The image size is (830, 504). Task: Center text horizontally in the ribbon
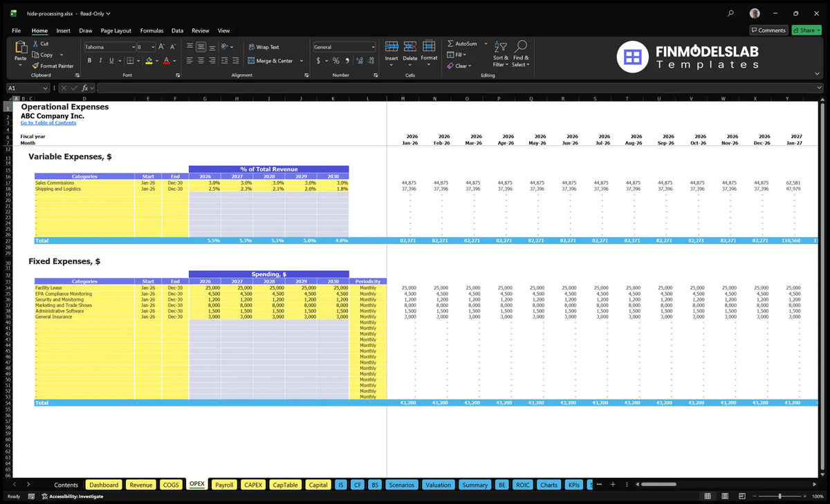(201, 61)
